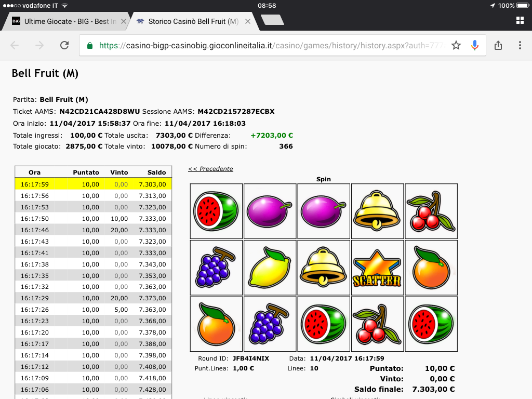Click the grapes symbol in middle row
This screenshot has width=532, height=399.
[217, 268]
